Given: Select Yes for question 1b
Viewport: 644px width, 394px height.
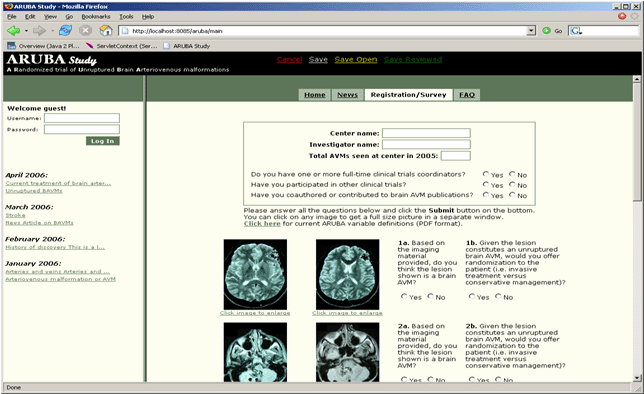Looking at the screenshot, I should tap(472, 296).
